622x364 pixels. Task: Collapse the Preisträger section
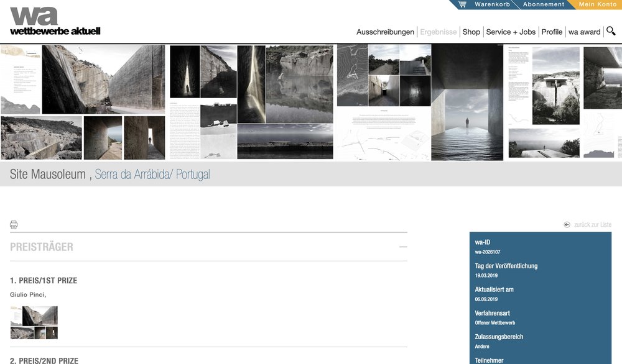pos(403,247)
